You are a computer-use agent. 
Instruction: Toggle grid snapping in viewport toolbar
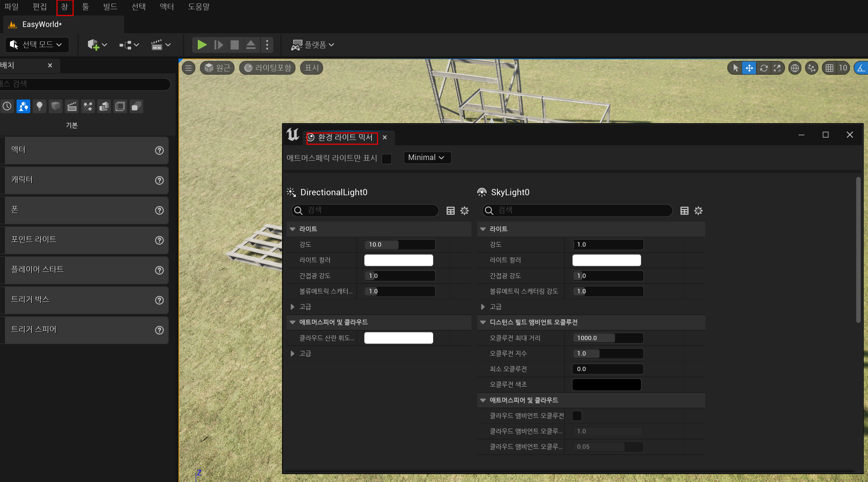pos(829,68)
